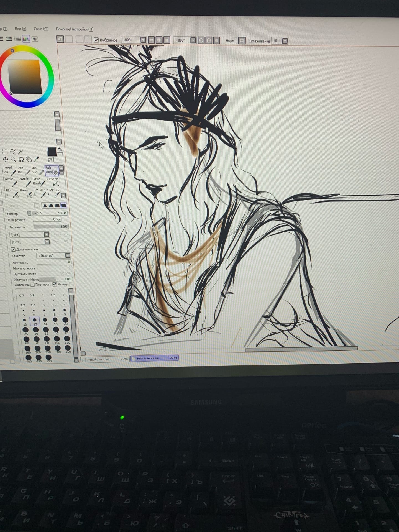Image resolution: width=399 pixels, height=532 pixels.
Task: Activate the magic wand tool
Action: click(21, 152)
